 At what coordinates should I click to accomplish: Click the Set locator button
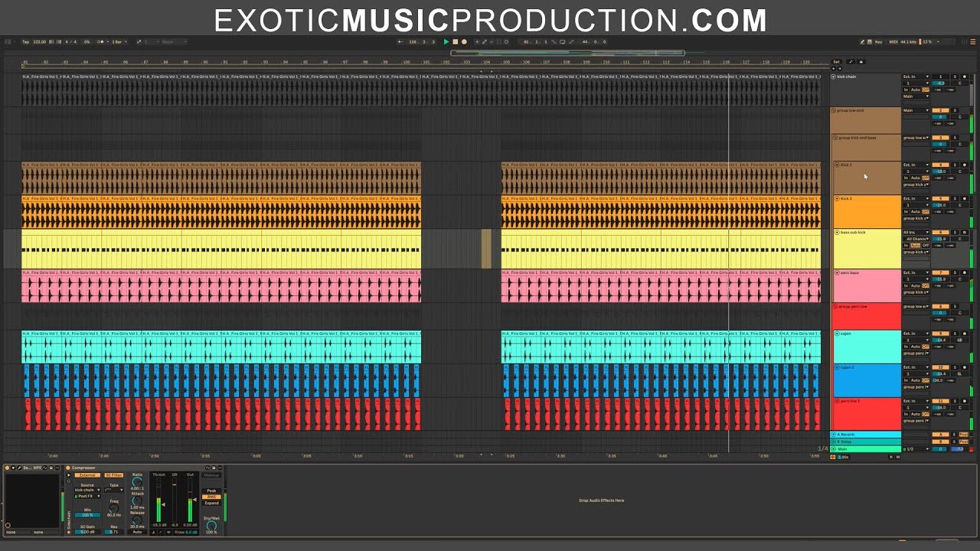tap(837, 62)
